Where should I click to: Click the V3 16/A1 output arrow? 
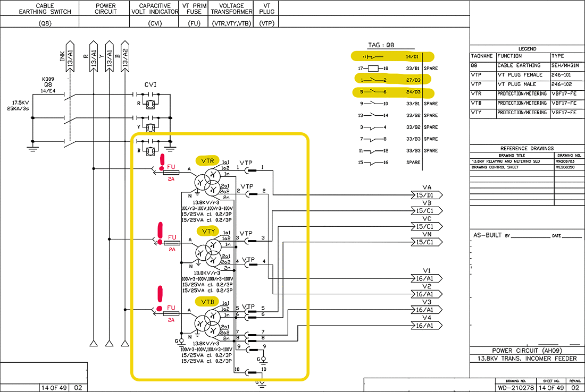click(427, 310)
